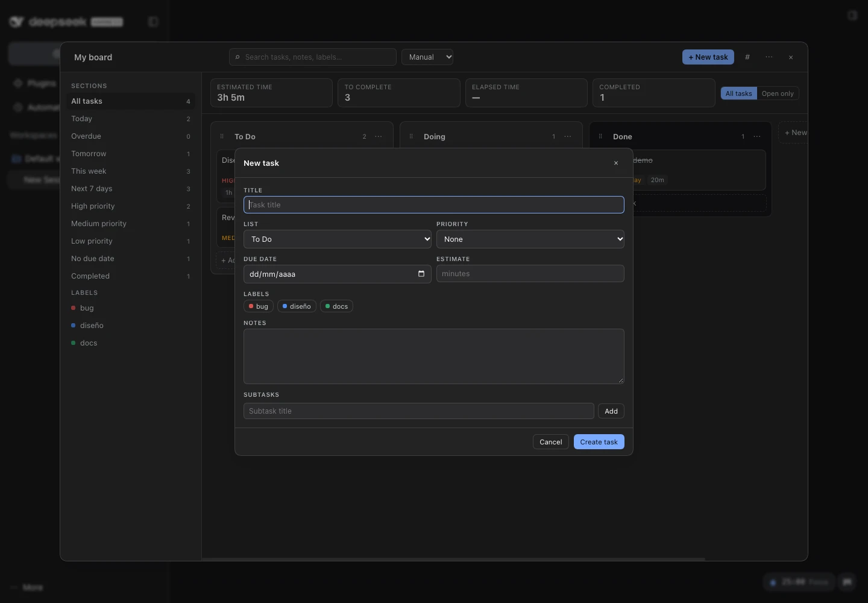Viewport: 868px width, 603px height.
Task: Toggle the diseño label chip in dialog
Action: point(297,306)
